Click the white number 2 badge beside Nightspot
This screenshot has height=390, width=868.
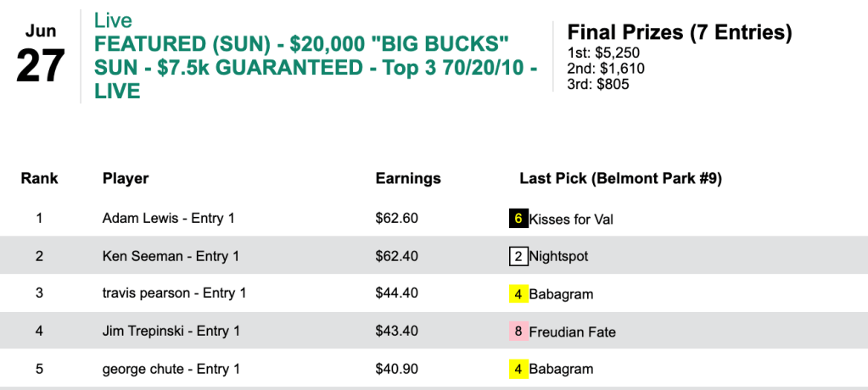(518, 256)
